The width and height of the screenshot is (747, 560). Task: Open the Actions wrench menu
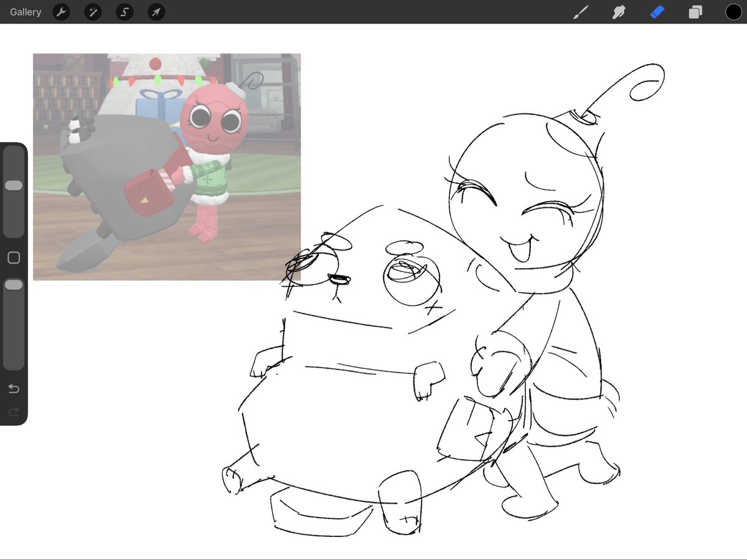61,12
